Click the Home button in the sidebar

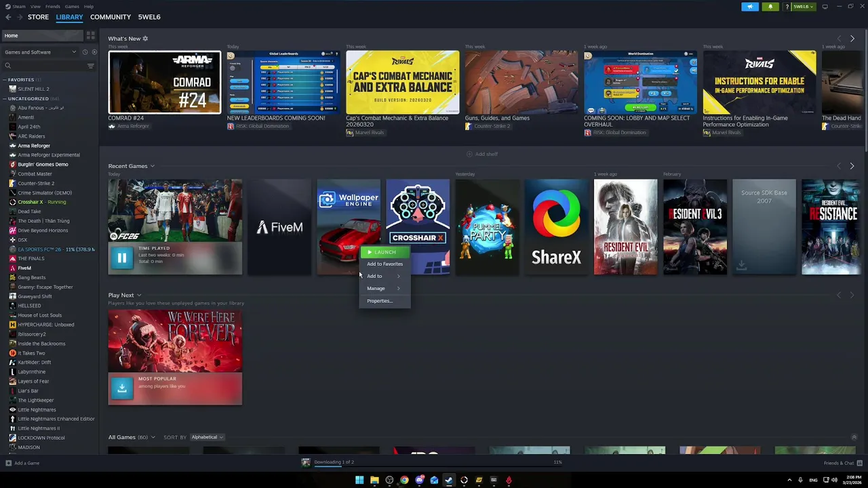(x=42, y=35)
